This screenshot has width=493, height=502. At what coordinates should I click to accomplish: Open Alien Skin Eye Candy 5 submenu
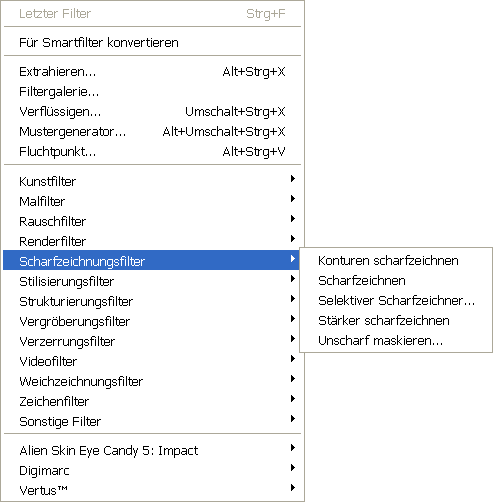152,451
